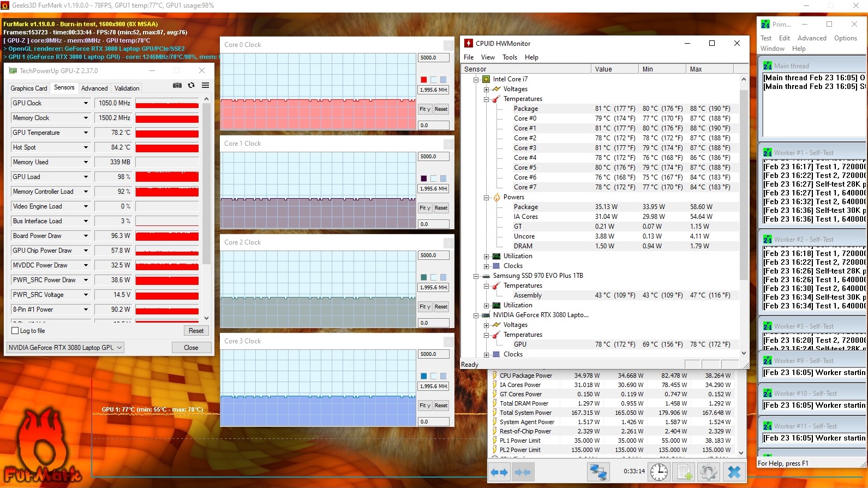Click the clock icon in bottom toolbar
This screenshot has width=868, height=488.
click(659, 472)
